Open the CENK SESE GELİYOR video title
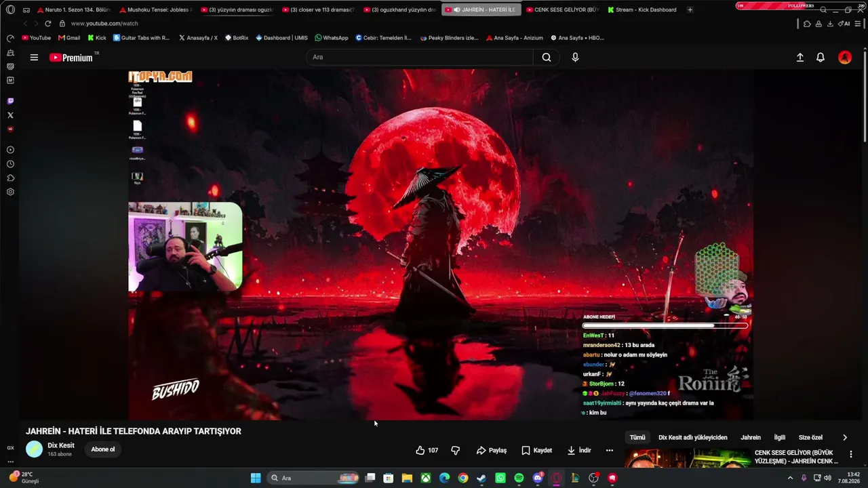The height and width of the screenshot is (488, 868). click(x=797, y=457)
